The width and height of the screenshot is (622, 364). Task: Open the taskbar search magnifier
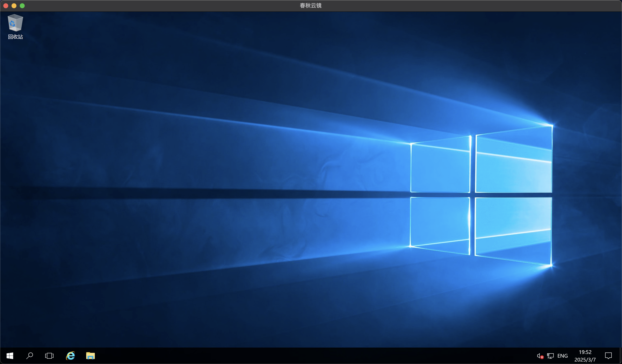click(30, 356)
